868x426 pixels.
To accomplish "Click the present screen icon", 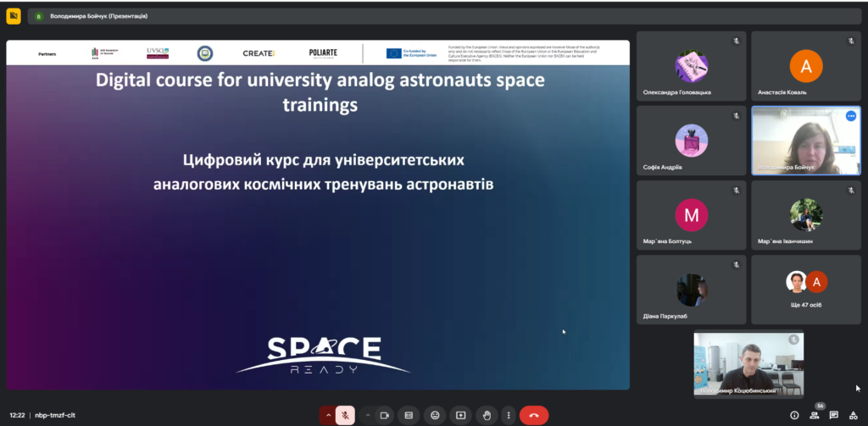I will [460, 415].
